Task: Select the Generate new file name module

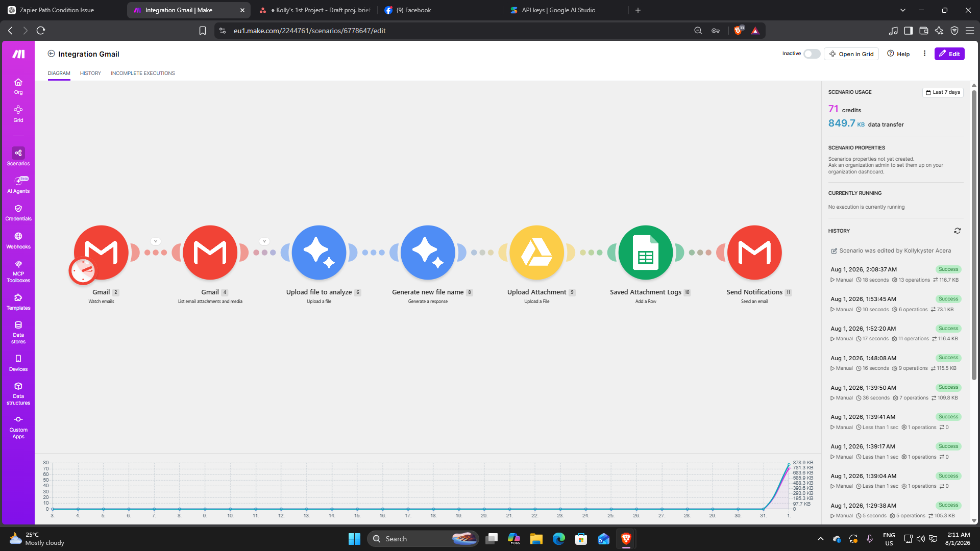Action: click(428, 253)
